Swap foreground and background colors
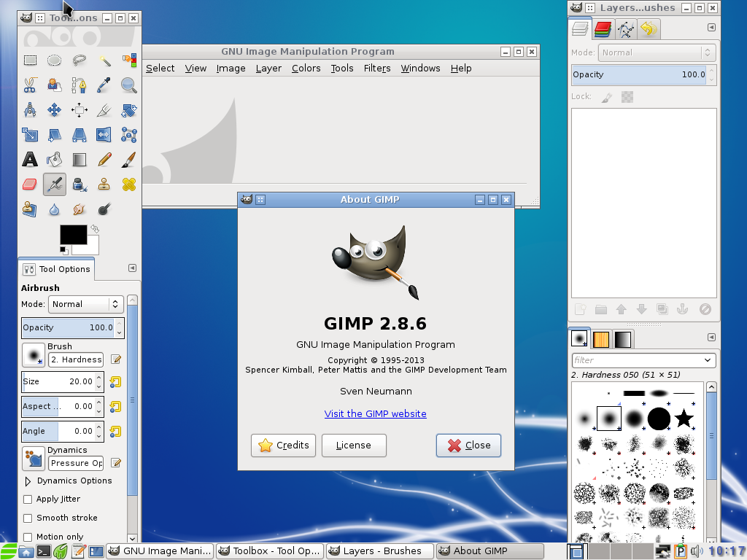The width and height of the screenshot is (747, 560). [x=95, y=228]
